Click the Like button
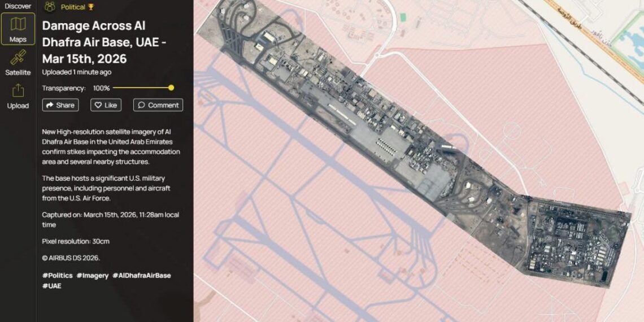Screen dimensions: 644x322 106,105
